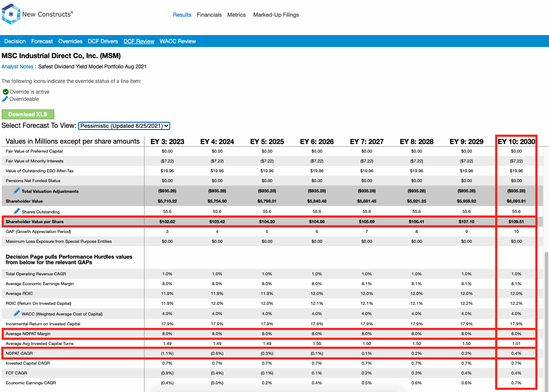The width and height of the screenshot is (549, 392).
Task: Click the Maximum Loss Exposure row label
Action: (x=59, y=241)
